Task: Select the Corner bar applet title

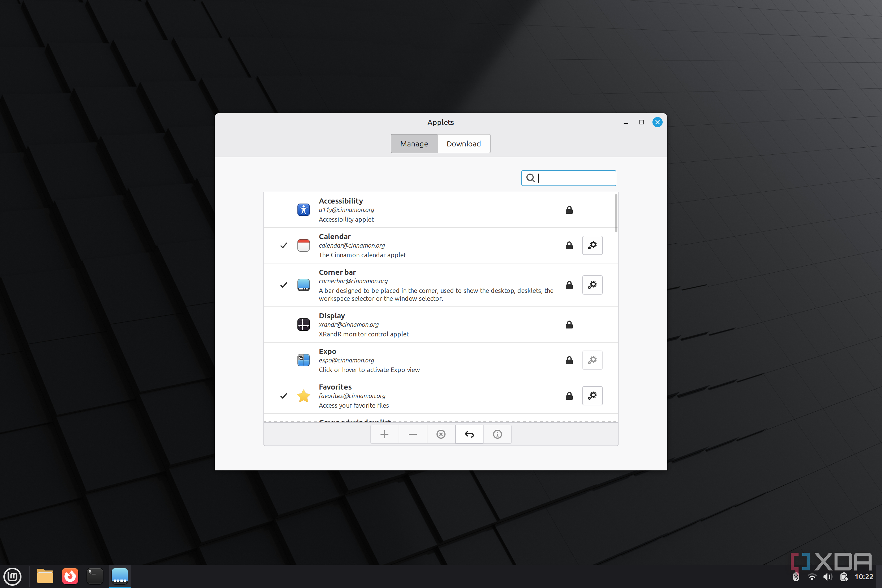Action: pos(337,272)
